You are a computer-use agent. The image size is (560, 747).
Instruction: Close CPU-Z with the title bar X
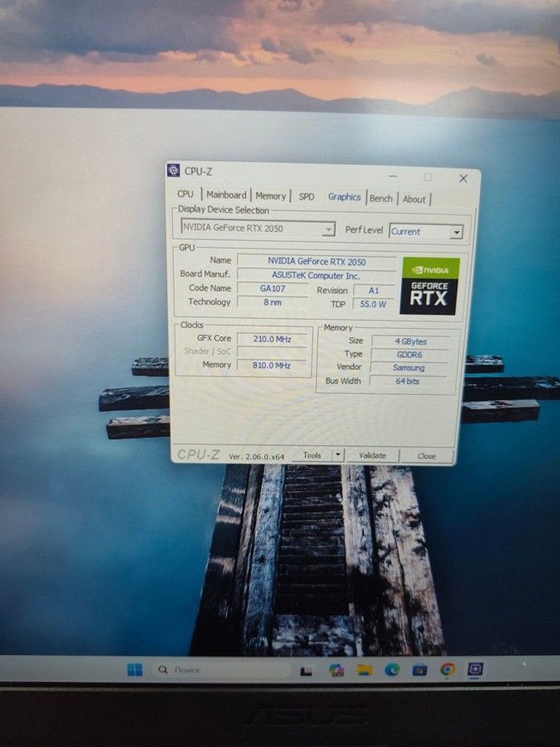click(463, 178)
